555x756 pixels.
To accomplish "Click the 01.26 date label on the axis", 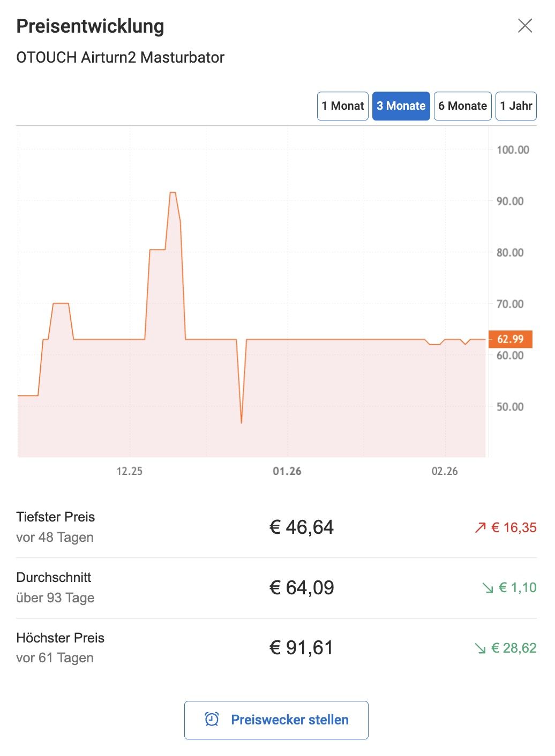I will (x=287, y=471).
